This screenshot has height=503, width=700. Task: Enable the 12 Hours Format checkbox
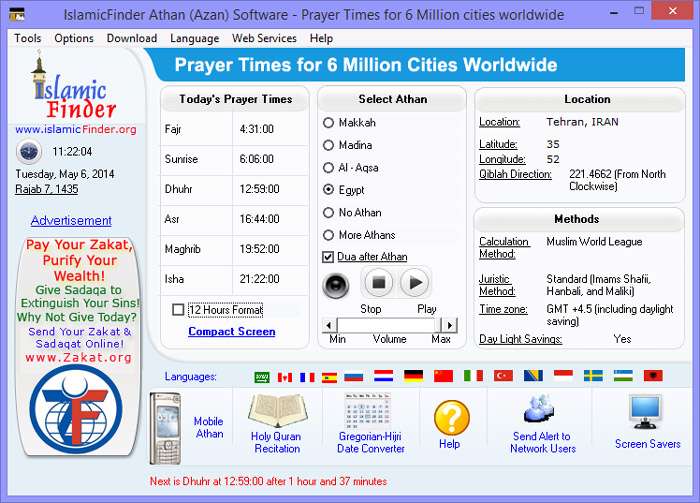pyautogui.click(x=179, y=310)
